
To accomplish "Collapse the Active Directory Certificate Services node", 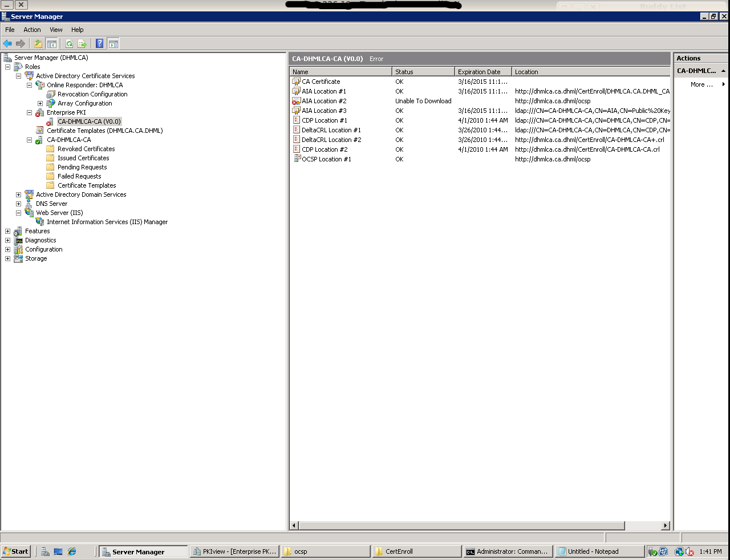I will pyautogui.click(x=18, y=76).
